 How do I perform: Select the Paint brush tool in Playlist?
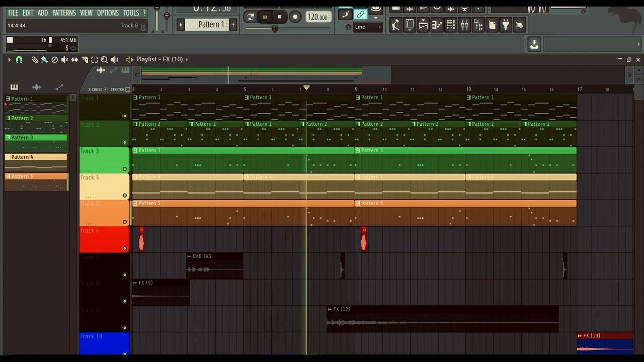(x=44, y=59)
